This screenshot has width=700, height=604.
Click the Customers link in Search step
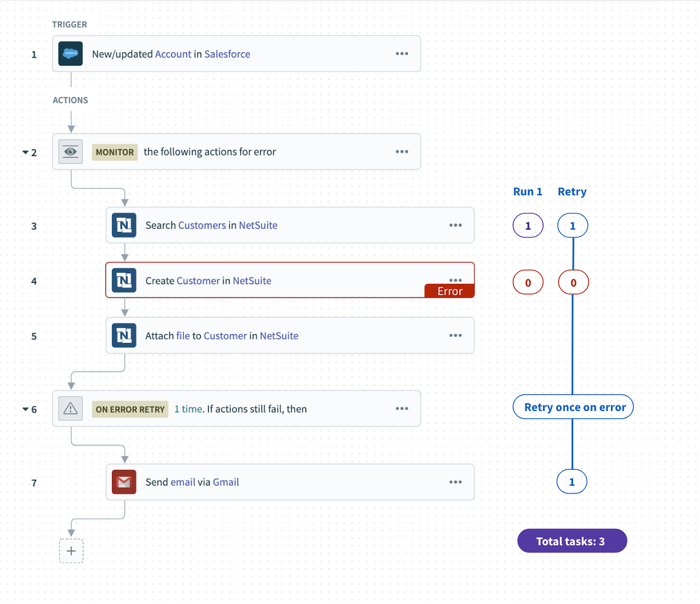[201, 225]
